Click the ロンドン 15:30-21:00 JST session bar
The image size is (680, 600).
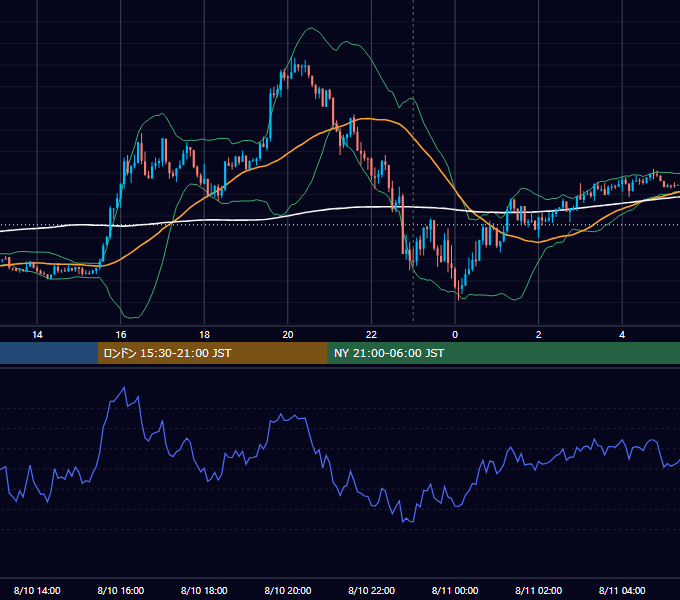click(212, 353)
